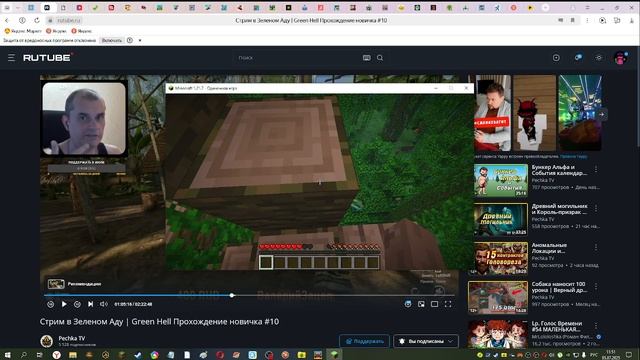The image size is (640, 360).
Task: Click the Включить protection button
Action: pyautogui.click(x=111, y=40)
